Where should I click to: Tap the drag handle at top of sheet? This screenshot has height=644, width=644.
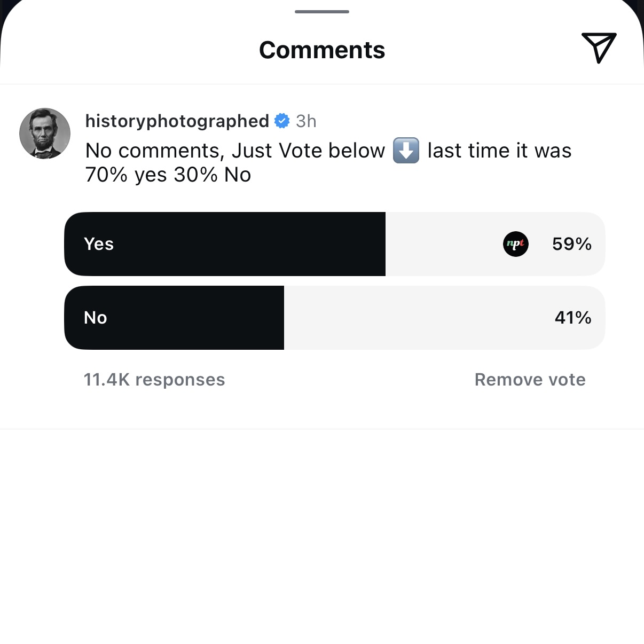pos(322,11)
